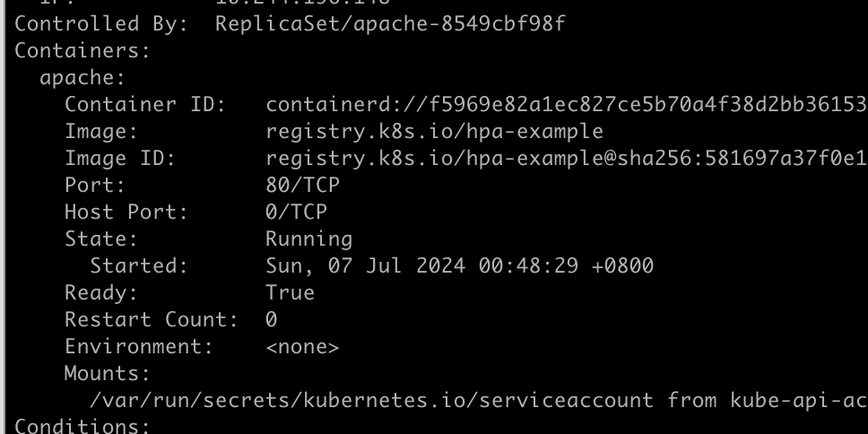Click the Environment <none> value
This screenshot has height=434, width=868.
[x=302, y=347]
